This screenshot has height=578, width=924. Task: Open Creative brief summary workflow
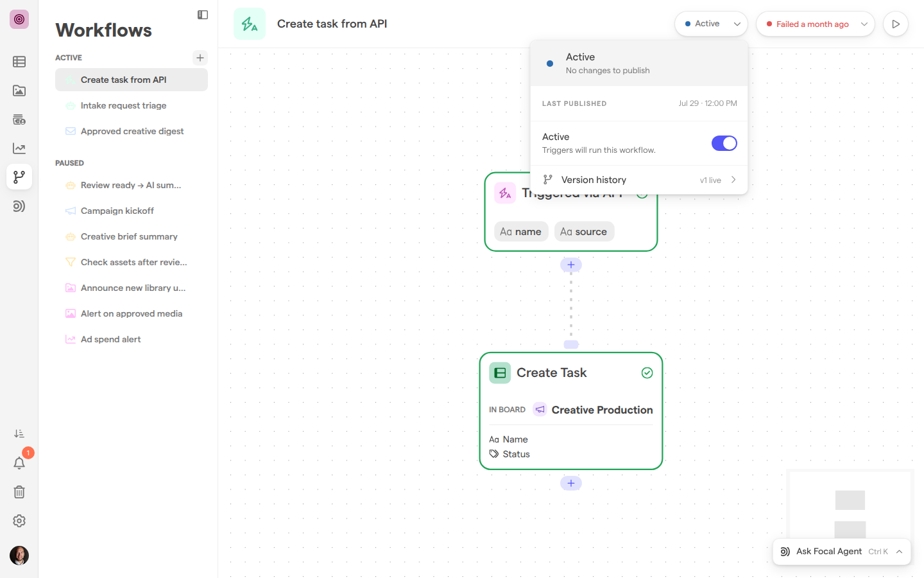coord(132,236)
